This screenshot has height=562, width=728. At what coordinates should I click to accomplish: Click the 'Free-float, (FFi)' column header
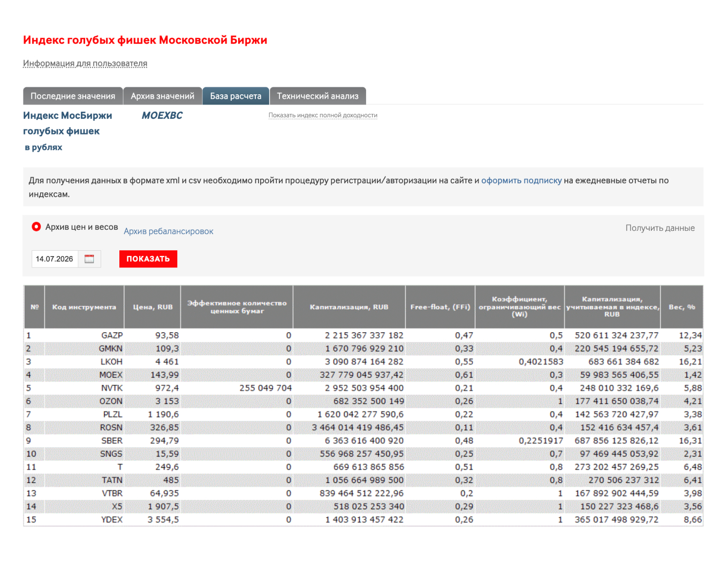click(440, 307)
